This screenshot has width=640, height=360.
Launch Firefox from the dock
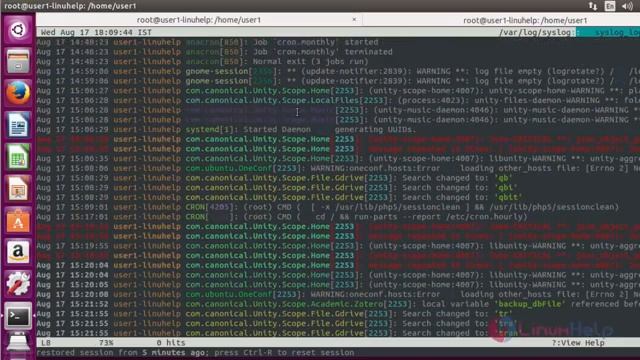18,93
